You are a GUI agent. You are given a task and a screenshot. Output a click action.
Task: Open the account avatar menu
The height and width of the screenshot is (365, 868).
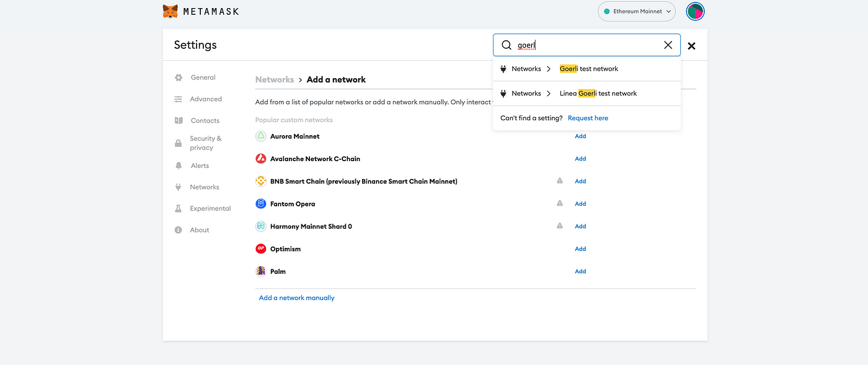[695, 11]
